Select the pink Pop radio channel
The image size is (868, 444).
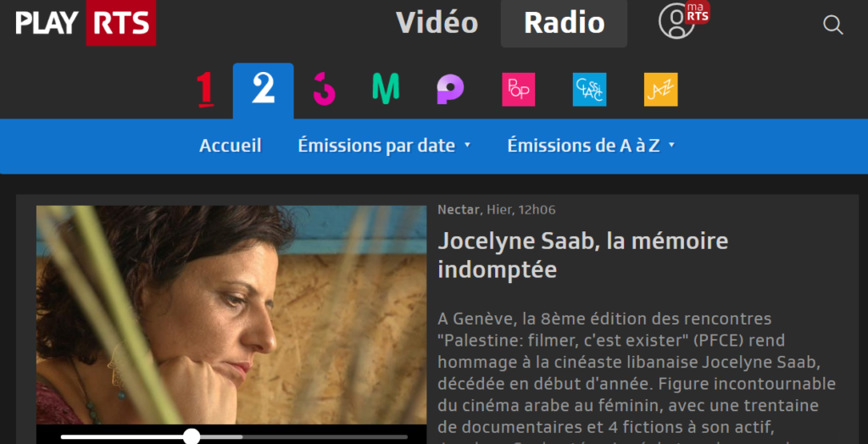click(518, 89)
